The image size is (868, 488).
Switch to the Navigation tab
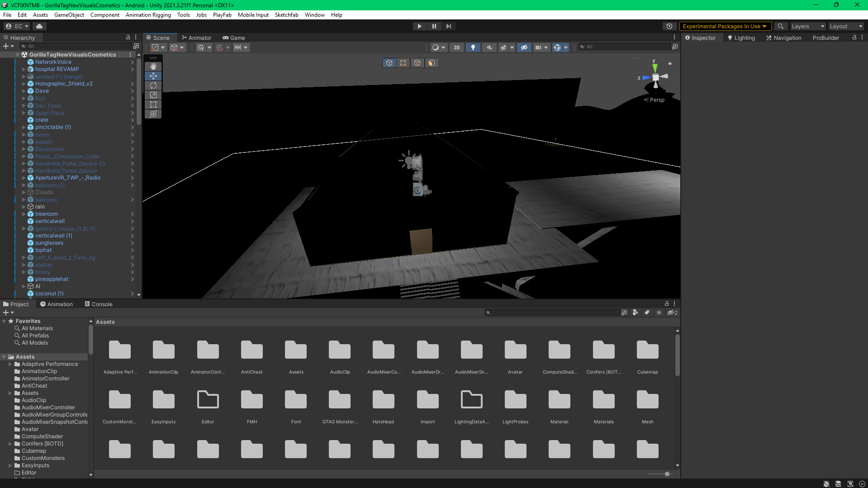coord(784,38)
